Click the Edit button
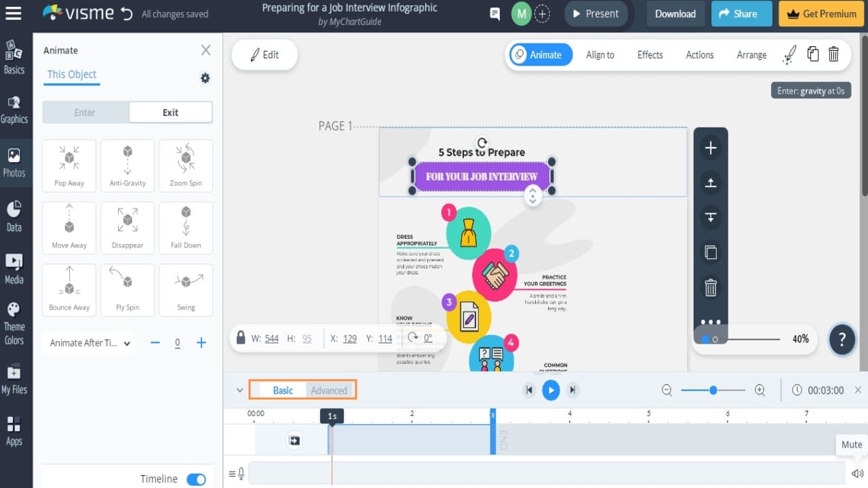The image size is (868, 488). click(x=264, y=55)
